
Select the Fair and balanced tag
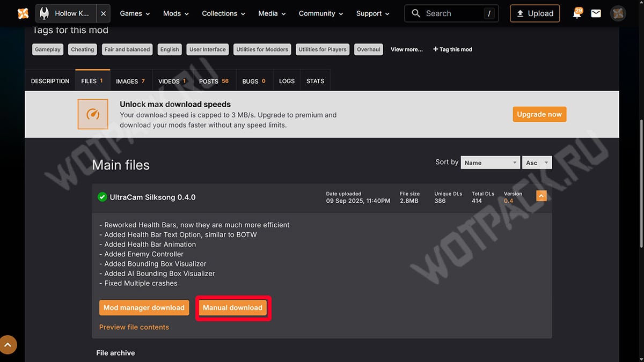127,49
